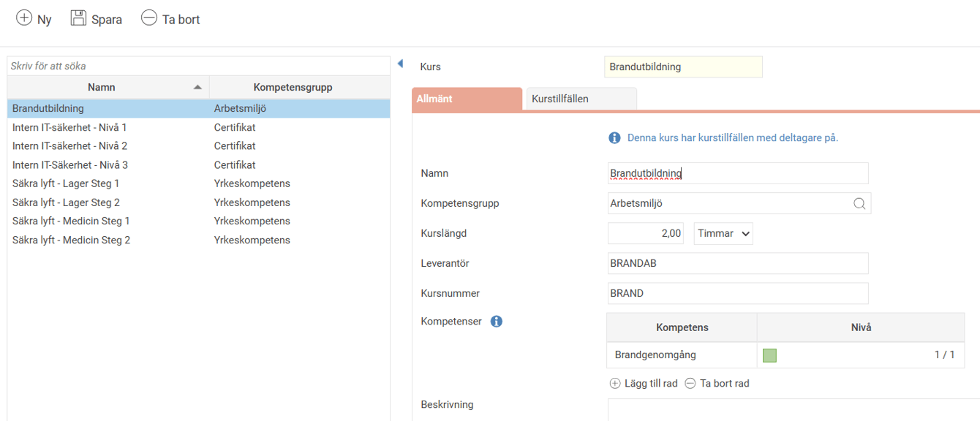Collapse the course list panel arrow
Screen dimensions: 980x421
click(400, 64)
